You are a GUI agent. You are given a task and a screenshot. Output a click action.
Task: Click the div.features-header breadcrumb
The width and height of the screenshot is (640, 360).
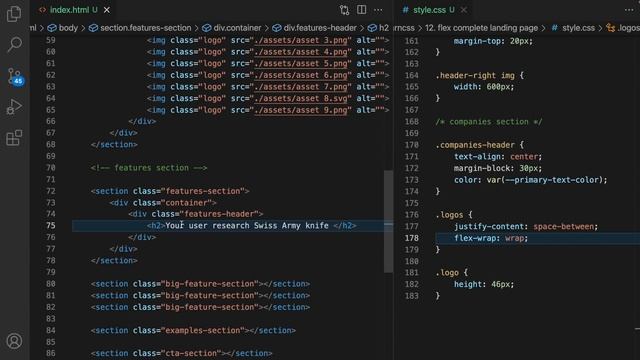[x=314, y=28]
